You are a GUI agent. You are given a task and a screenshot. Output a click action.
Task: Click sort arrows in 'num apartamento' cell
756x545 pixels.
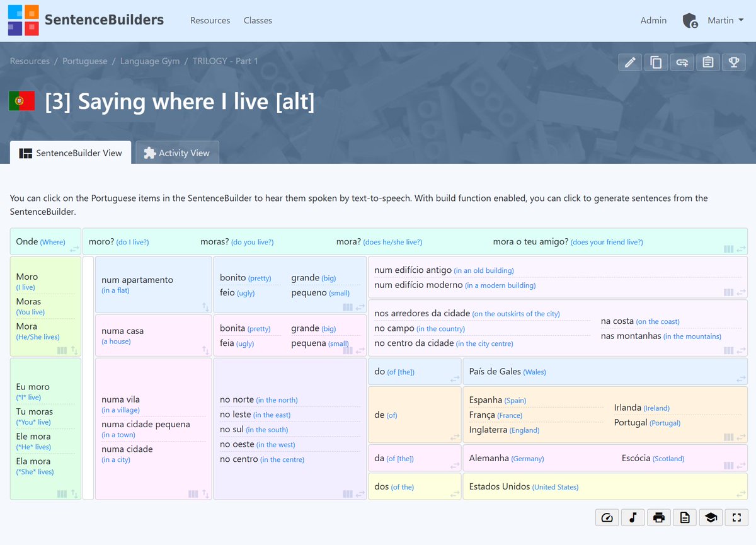(205, 307)
